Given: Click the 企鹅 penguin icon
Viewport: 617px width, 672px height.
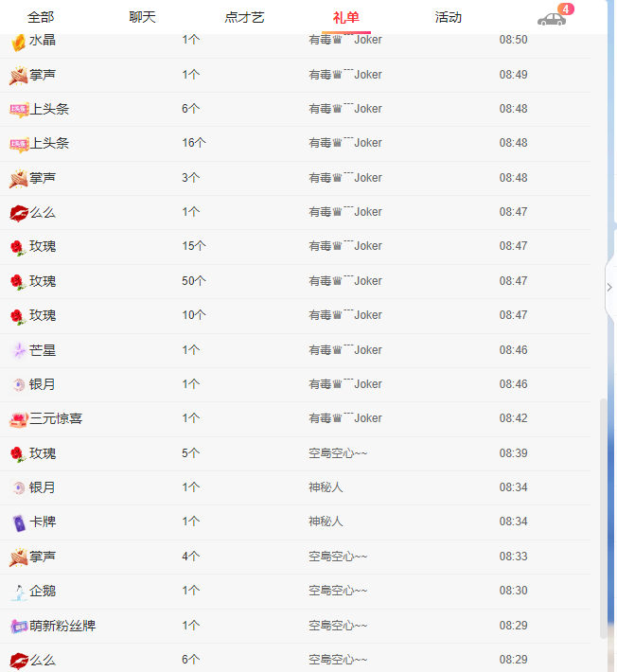Looking at the screenshot, I should tap(19, 592).
